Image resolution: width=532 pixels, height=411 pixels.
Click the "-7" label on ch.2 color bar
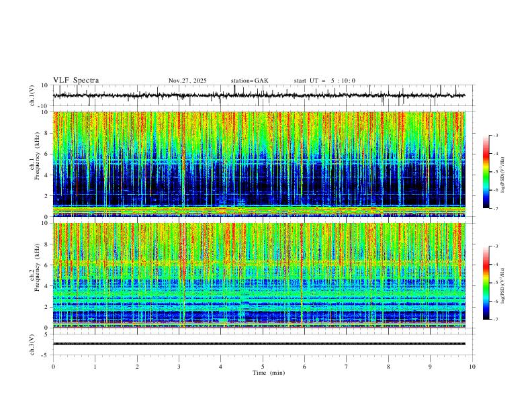pyautogui.click(x=495, y=320)
